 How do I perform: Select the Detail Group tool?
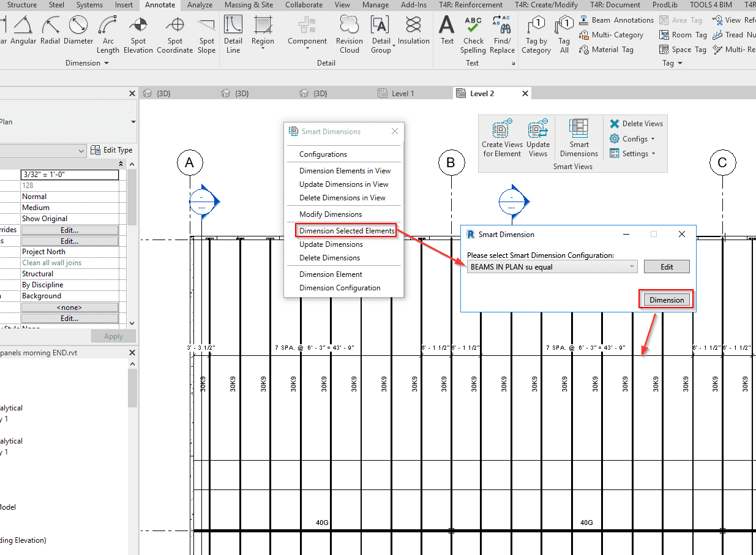pyautogui.click(x=381, y=34)
